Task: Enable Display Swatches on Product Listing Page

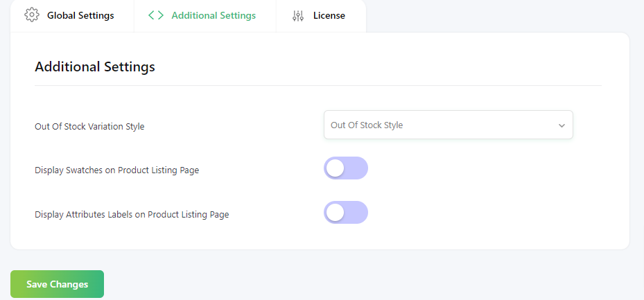Action: coord(346,168)
